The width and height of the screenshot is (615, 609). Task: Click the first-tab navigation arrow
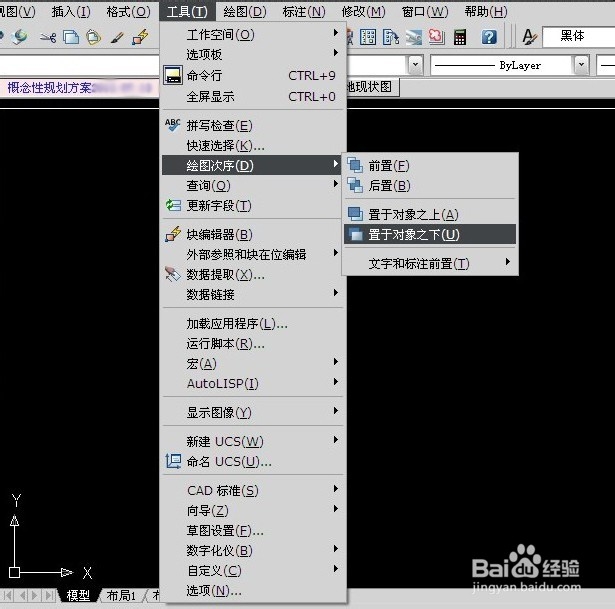[7, 595]
